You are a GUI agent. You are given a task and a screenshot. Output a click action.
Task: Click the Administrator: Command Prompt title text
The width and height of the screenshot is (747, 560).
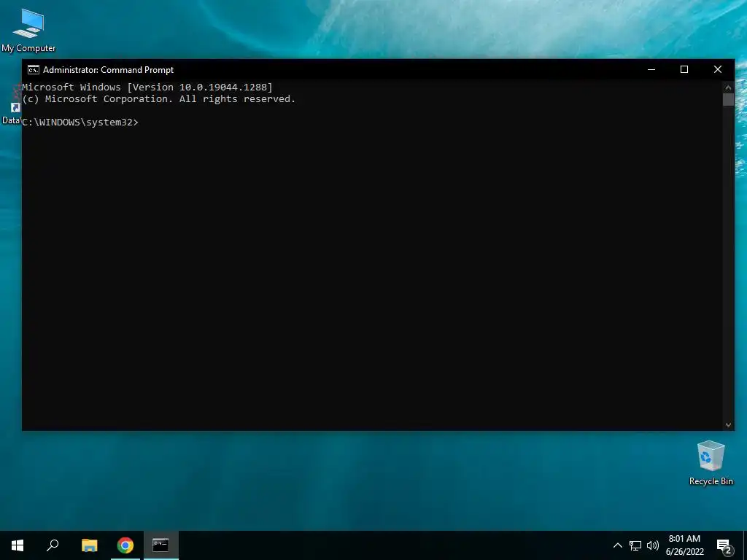[108, 70]
